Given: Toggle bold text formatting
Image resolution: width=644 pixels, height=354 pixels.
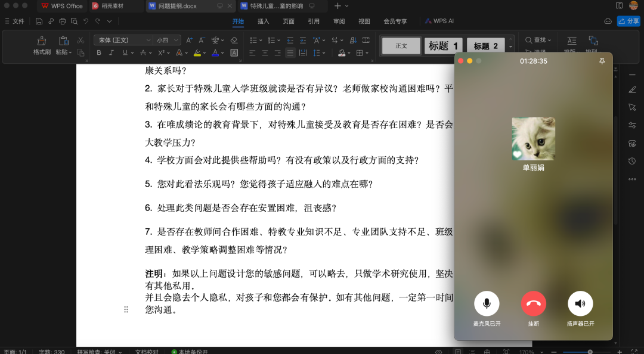Looking at the screenshot, I should 99,52.
